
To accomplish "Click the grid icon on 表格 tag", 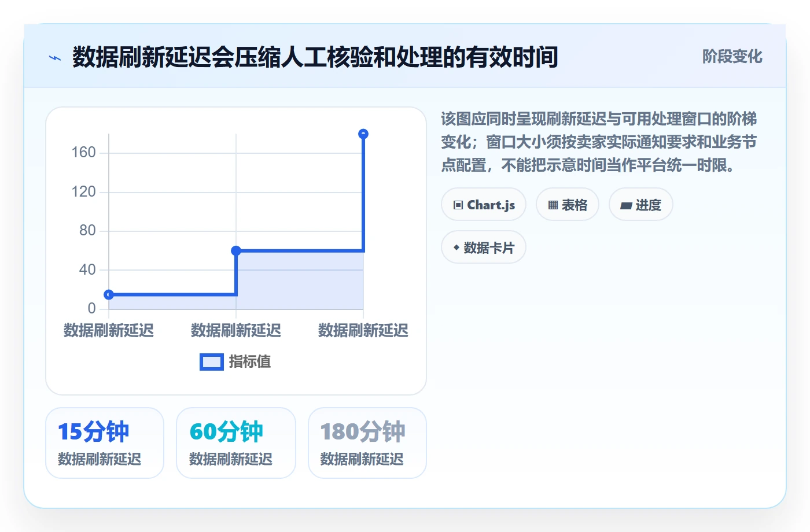I will pos(553,205).
